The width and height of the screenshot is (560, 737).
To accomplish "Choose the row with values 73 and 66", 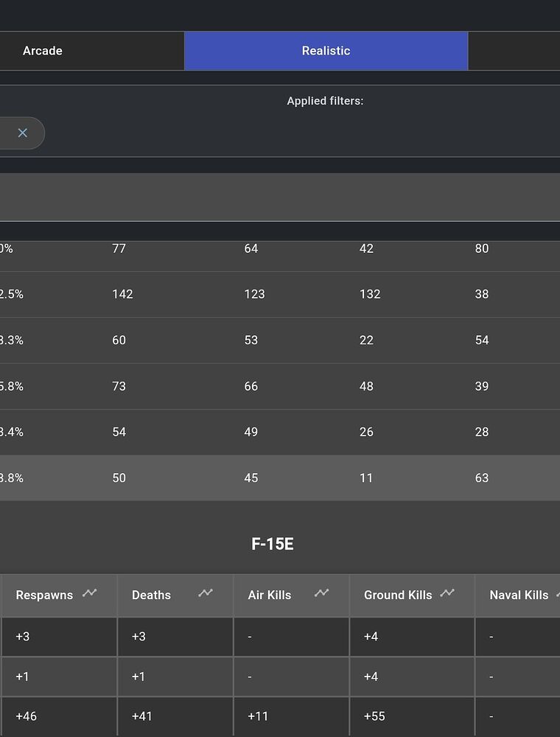I will click(280, 386).
